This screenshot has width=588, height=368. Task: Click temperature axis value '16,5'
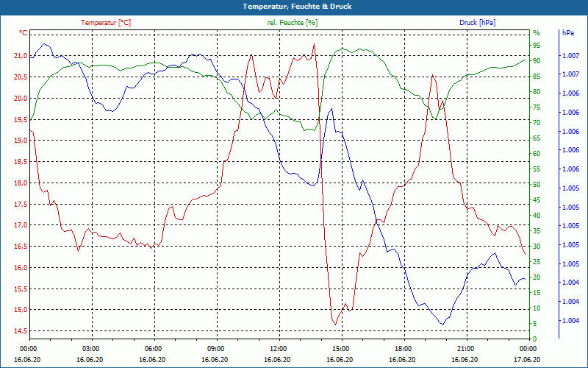[x=21, y=247]
